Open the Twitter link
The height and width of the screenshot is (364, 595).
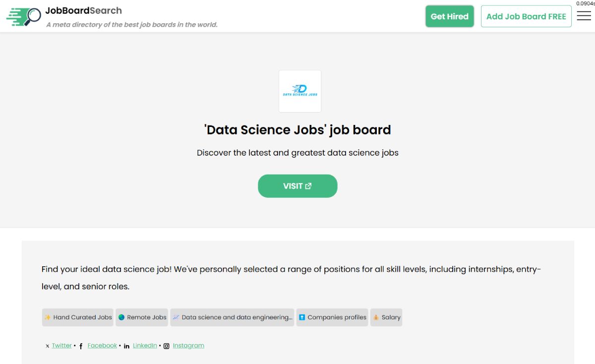pos(61,345)
